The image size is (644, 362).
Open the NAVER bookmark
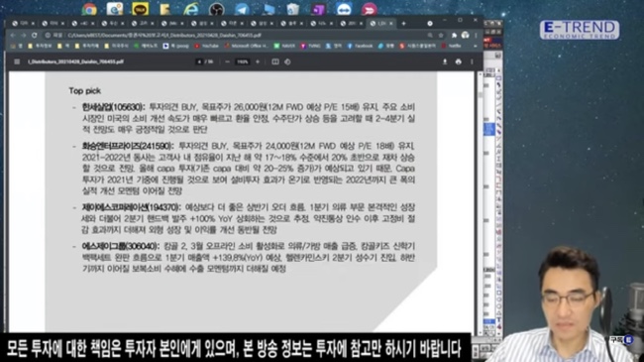pos(284,46)
